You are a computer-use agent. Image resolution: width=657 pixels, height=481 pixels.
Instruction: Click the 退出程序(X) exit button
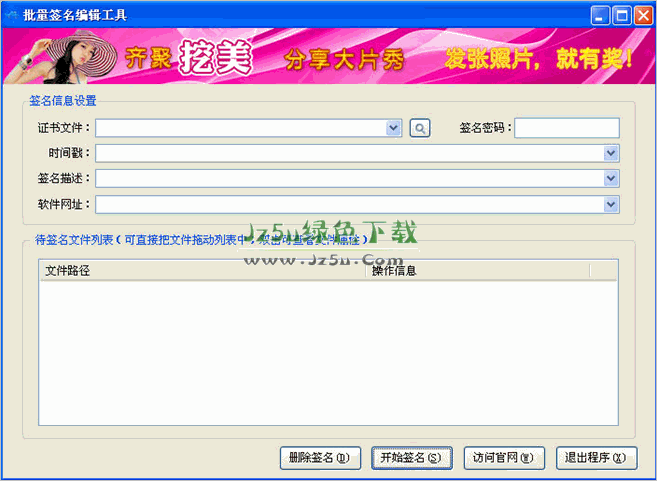coord(596,458)
